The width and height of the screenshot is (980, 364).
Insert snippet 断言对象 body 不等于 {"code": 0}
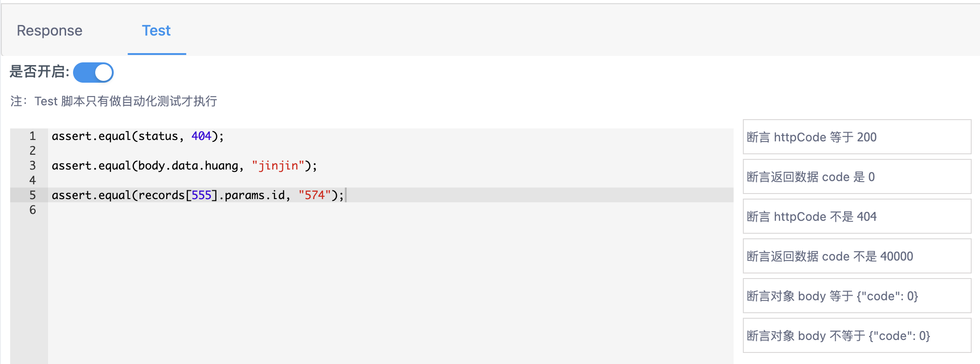(857, 336)
